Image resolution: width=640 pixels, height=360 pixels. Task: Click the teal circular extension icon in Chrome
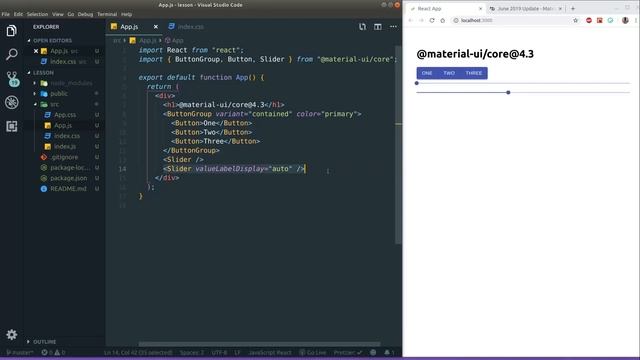click(x=610, y=20)
